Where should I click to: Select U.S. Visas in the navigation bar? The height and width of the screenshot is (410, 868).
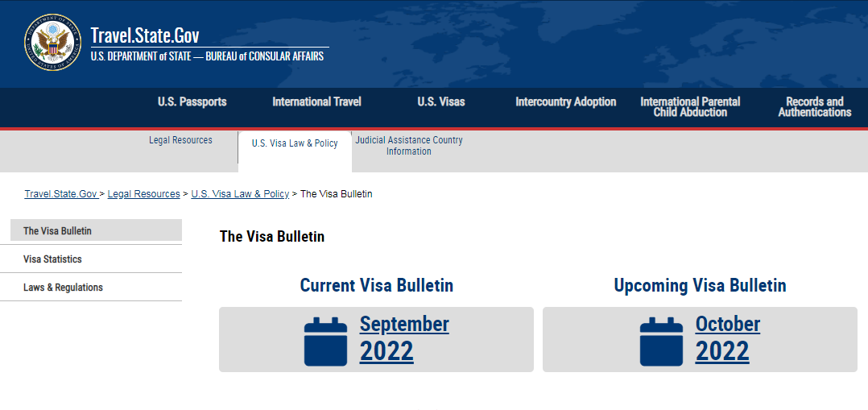441,102
